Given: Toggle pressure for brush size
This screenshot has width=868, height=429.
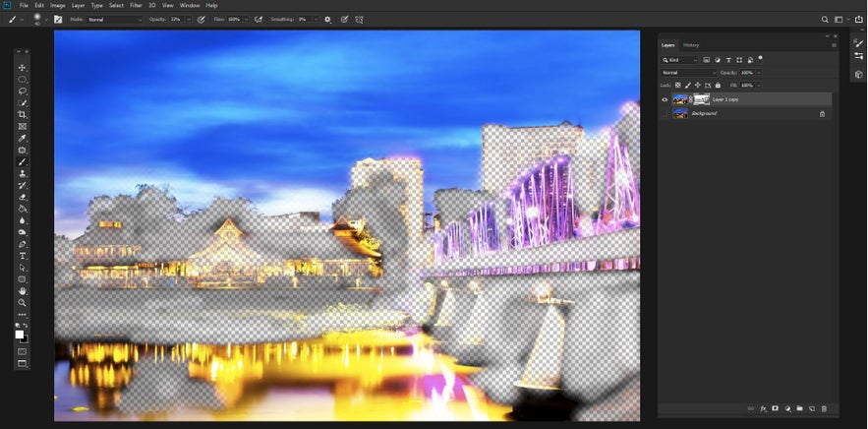Looking at the screenshot, I should [x=344, y=20].
